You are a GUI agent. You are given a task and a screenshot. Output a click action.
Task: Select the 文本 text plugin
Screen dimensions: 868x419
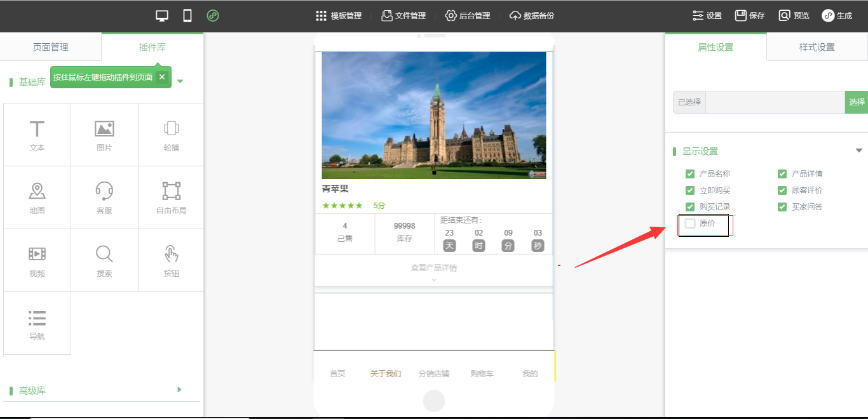tap(37, 135)
